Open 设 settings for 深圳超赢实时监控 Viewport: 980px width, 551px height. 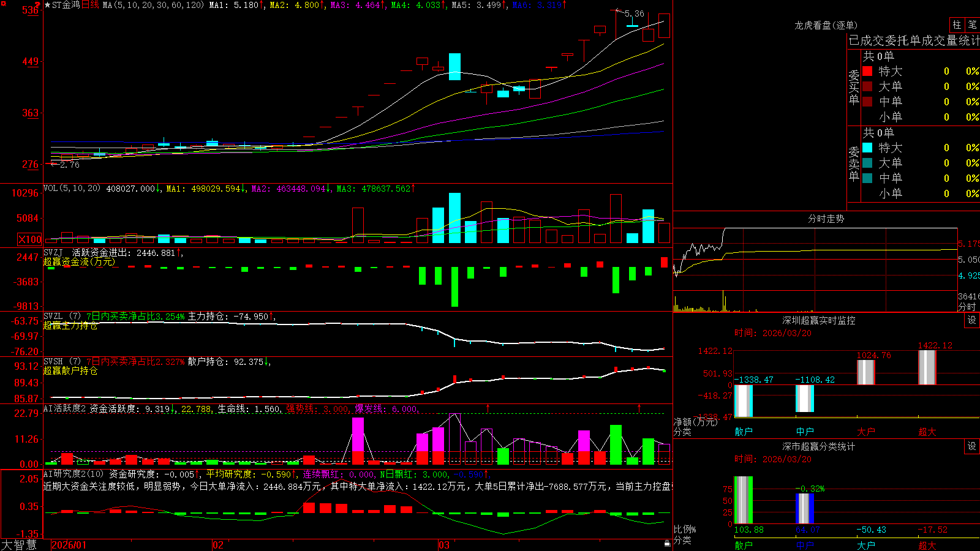(x=972, y=320)
